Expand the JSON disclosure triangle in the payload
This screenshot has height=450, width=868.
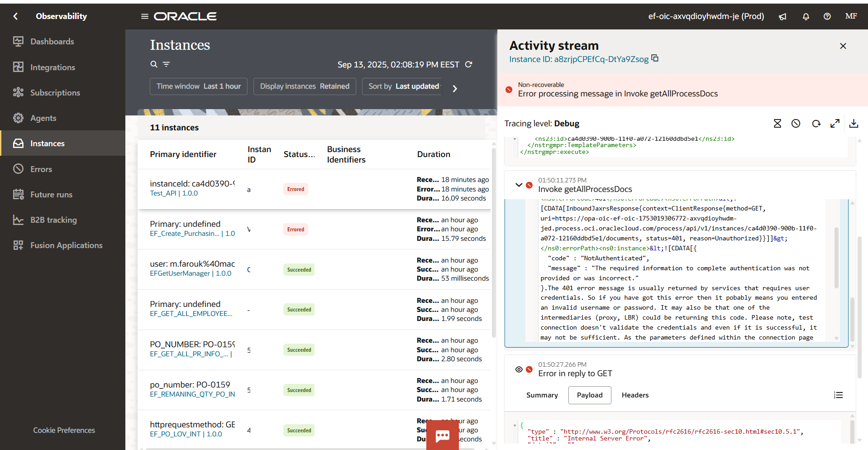point(515,426)
